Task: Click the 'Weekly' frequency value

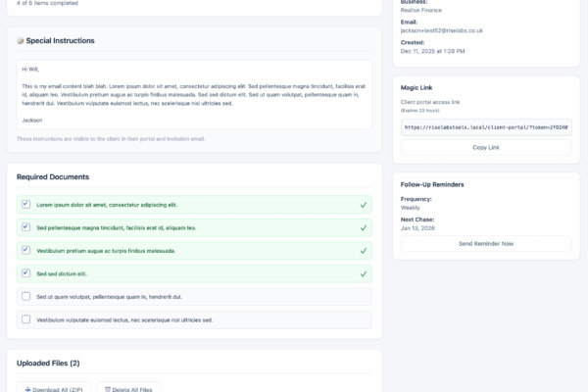Action: point(411,208)
